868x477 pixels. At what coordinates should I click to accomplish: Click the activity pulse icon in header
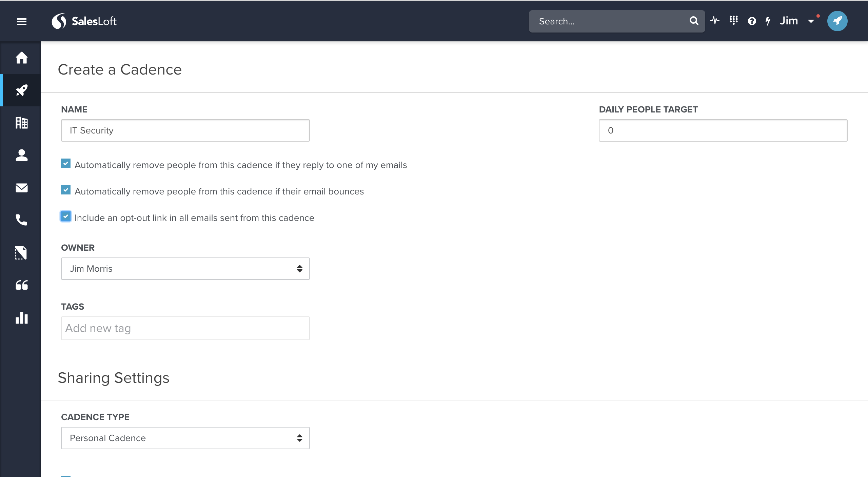point(715,21)
